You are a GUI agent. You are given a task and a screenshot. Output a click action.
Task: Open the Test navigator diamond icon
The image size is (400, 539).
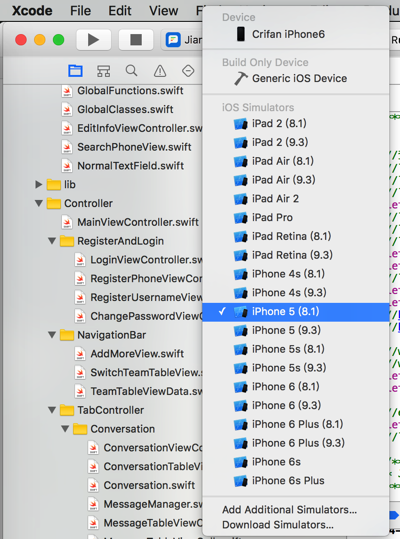188,71
